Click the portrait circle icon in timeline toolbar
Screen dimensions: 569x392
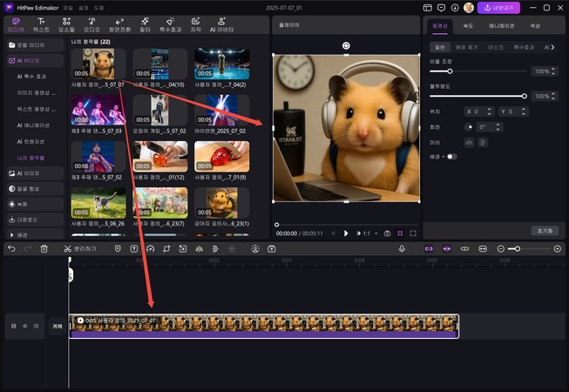tap(255, 249)
